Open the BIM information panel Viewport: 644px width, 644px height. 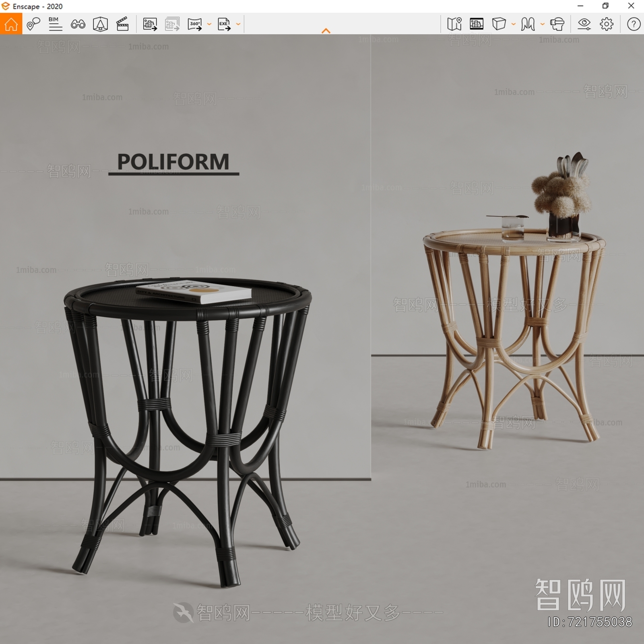pos(55,24)
